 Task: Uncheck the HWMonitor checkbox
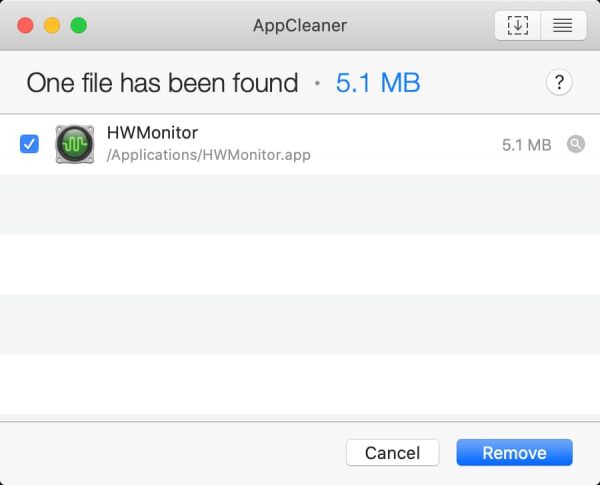click(x=29, y=145)
